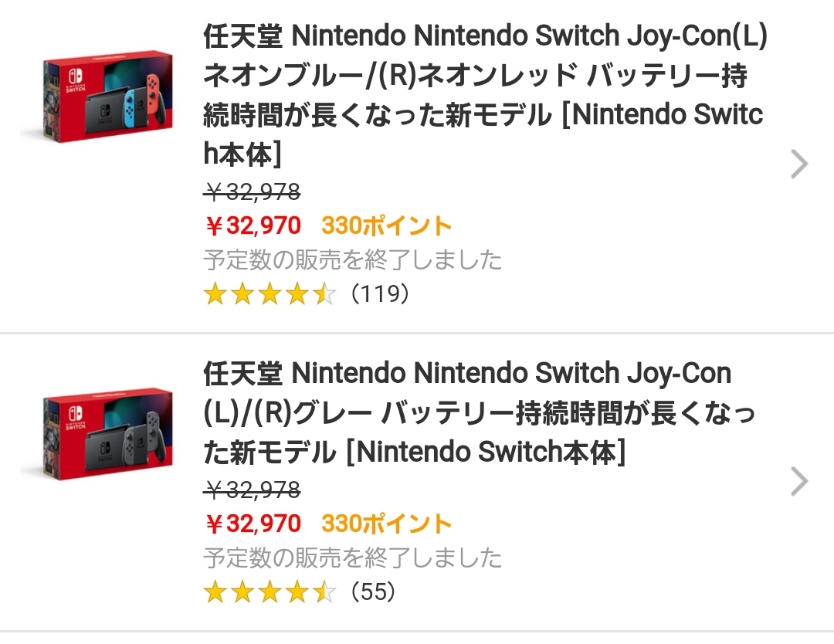The image size is (834, 644).
Task: Click the crossed-out ¥32,978 on Neon listing
Action: tap(252, 192)
